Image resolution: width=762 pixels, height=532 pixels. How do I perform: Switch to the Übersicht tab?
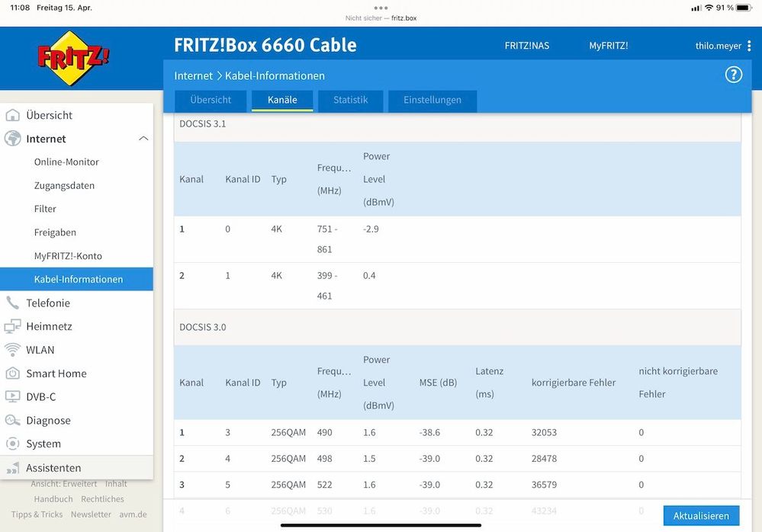pyautogui.click(x=211, y=100)
